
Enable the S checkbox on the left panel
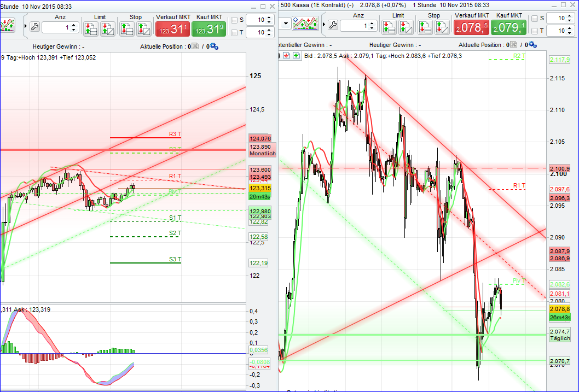click(x=234, y=20)
